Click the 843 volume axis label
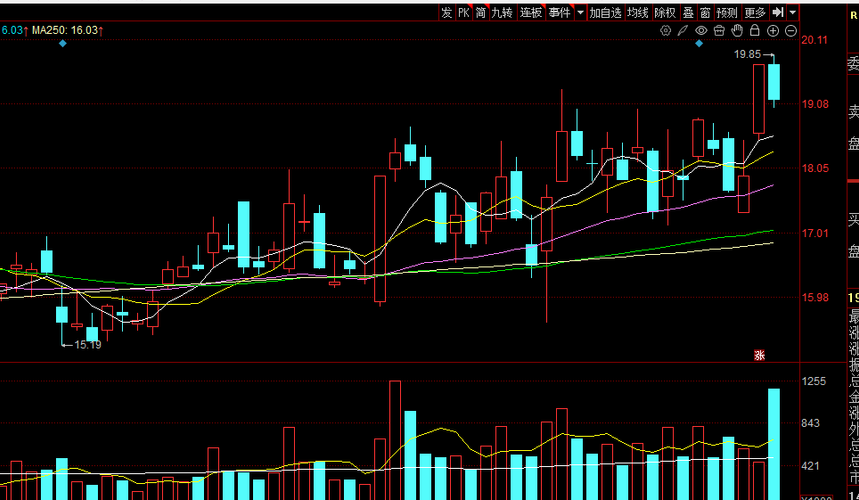The width and height of the screenshot is (859, 500). [810, 423]
